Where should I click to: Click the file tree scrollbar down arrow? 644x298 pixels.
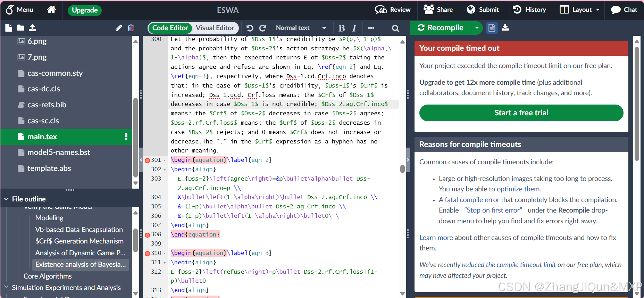(136, 183)
